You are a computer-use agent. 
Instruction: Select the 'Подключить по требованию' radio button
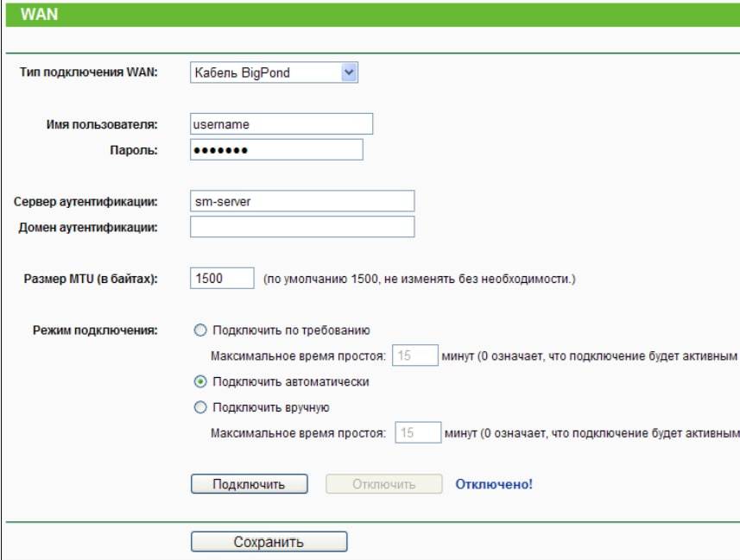201,330
